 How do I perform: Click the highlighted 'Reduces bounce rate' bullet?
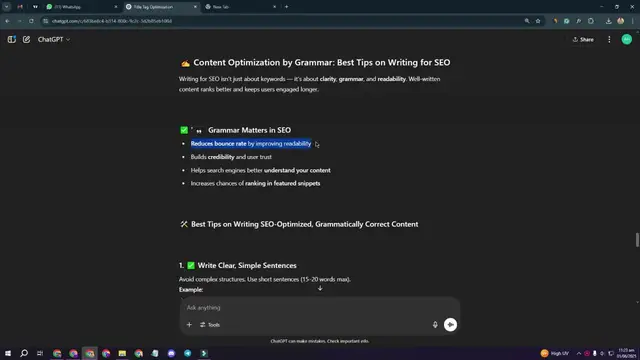(x=251, y=144)
